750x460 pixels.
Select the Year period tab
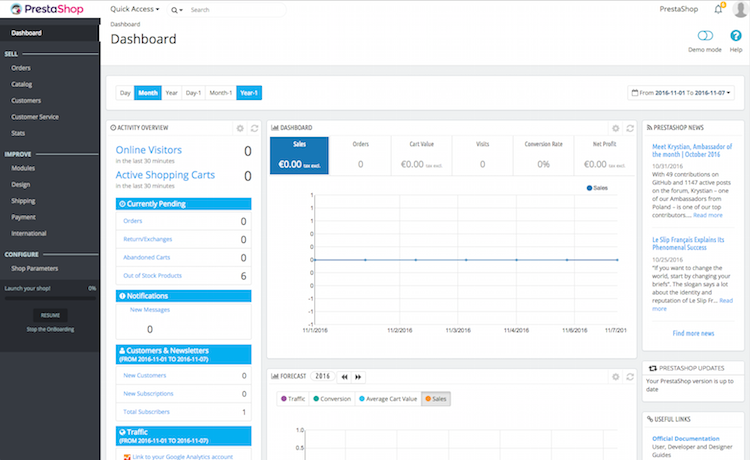coord(171,93)
